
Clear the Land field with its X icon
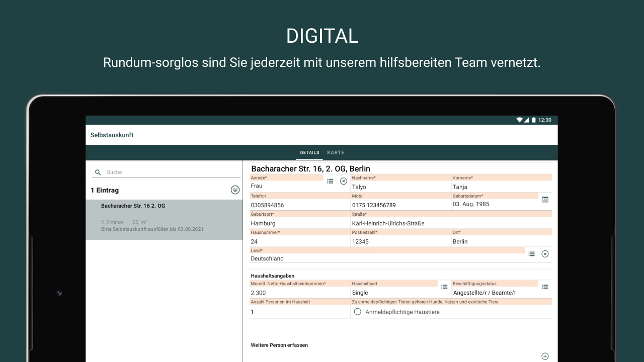tap(545, 254)
